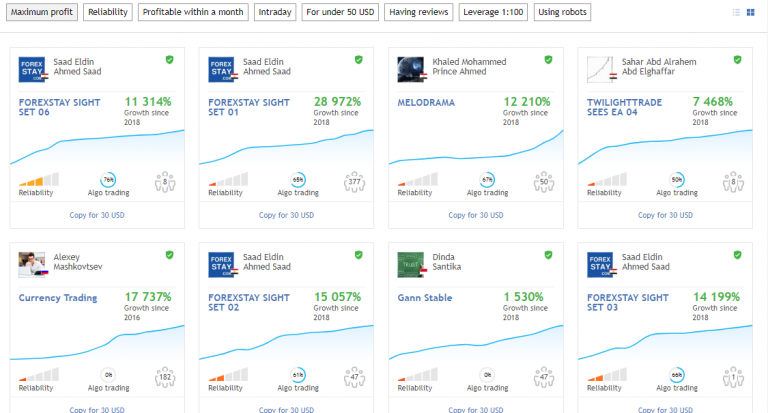Copy TWILIGHTTRADE SEES EA 04 for 30 USD
The width and height of the screenshot is (768, 413).
665,215
